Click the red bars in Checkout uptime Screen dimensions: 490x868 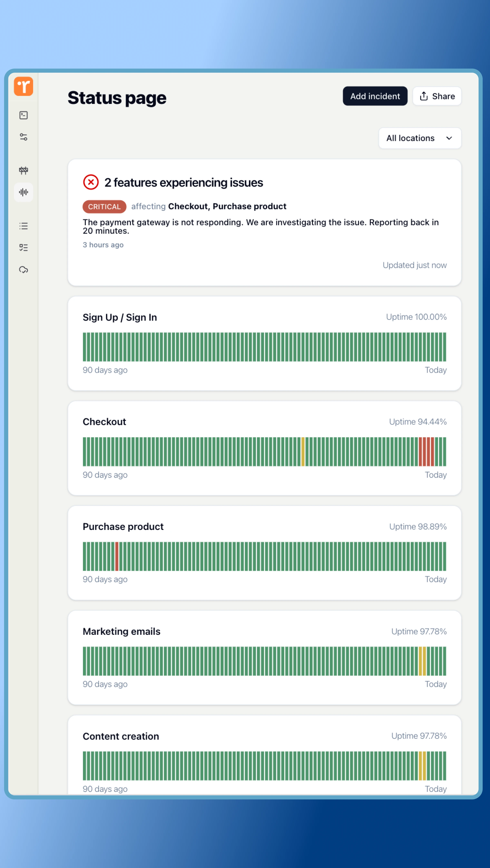coord(426,452)
